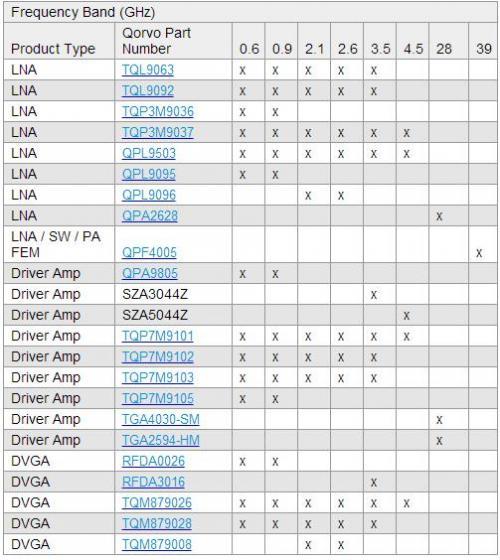Open the QPA2628 LNA link
500x560 pixels.
(x=150, y=216)
